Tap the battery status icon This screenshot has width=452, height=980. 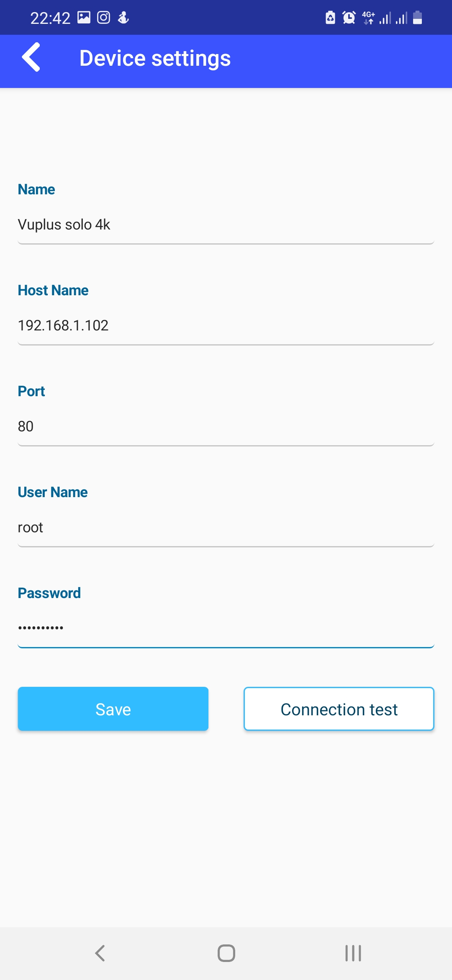point(417,18)
